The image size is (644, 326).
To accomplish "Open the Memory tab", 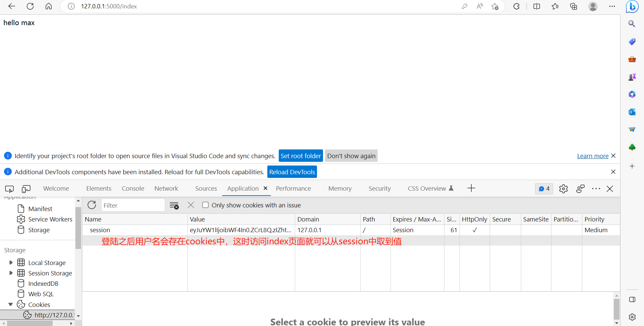I will (340, 189).
